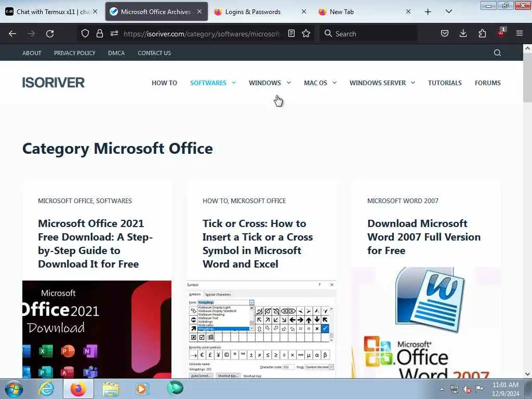Open the Pocket save icon
Screen dimensions: 532x399
[x=445, y=33]
